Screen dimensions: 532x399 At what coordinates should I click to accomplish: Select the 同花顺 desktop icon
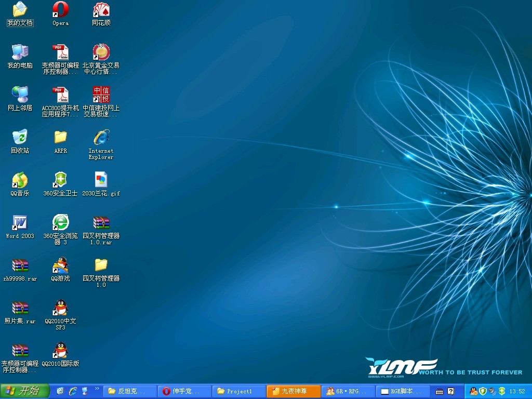[101, 14]
